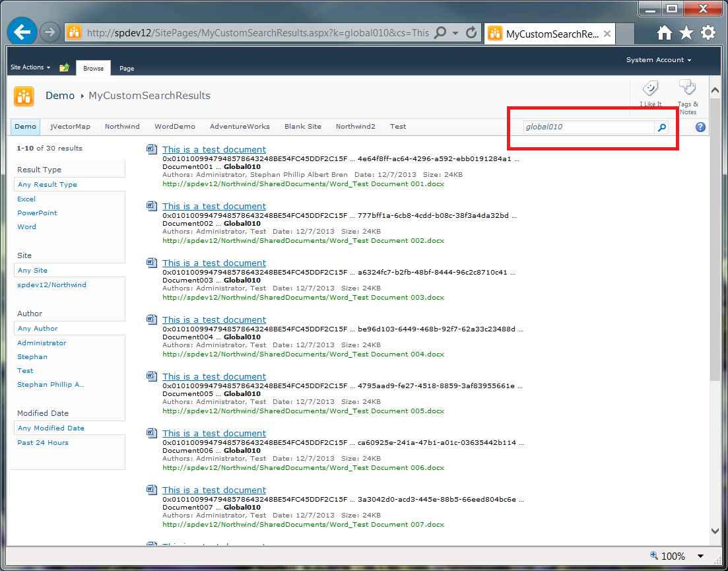Open the first 'This is a test document' result
Screen dimensions: 728x571
pyautogui.click(x=214, y=149)
